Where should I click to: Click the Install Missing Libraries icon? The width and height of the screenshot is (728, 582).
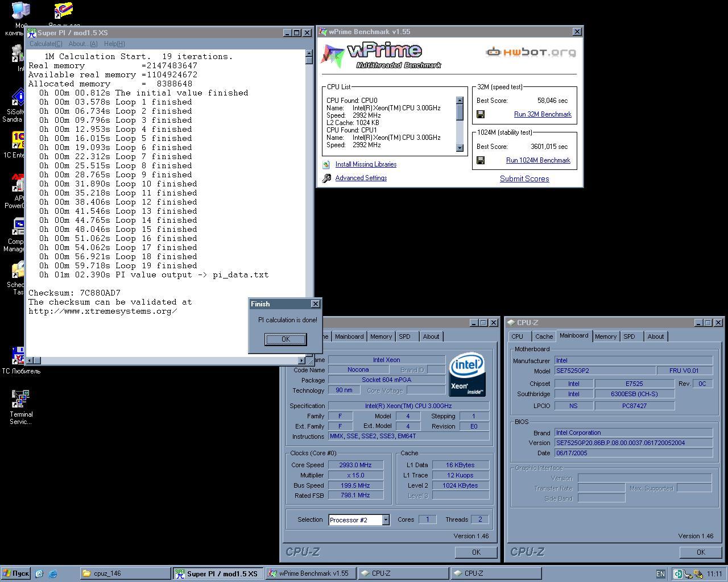(326, 164)
